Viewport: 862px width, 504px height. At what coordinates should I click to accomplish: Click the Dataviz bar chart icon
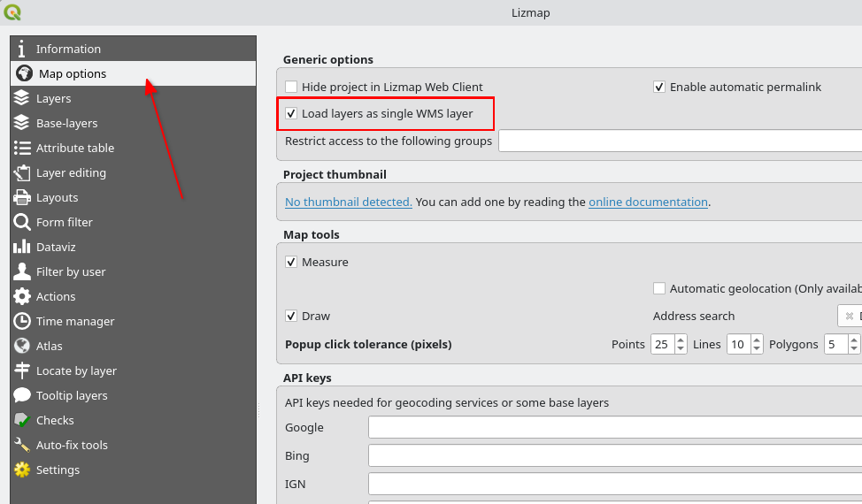22,247
